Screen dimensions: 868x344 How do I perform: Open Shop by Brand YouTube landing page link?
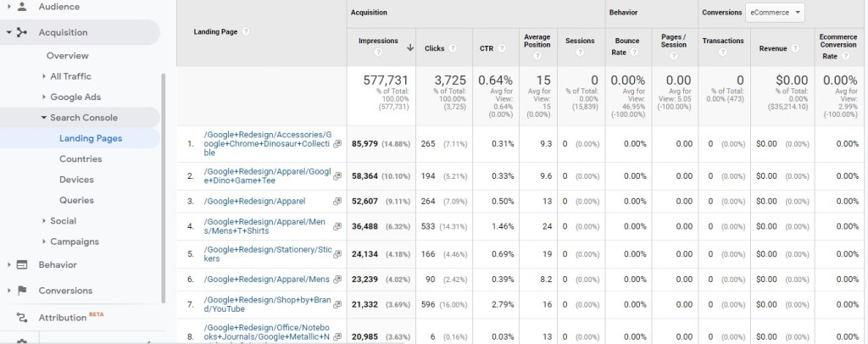coord(267,305)
